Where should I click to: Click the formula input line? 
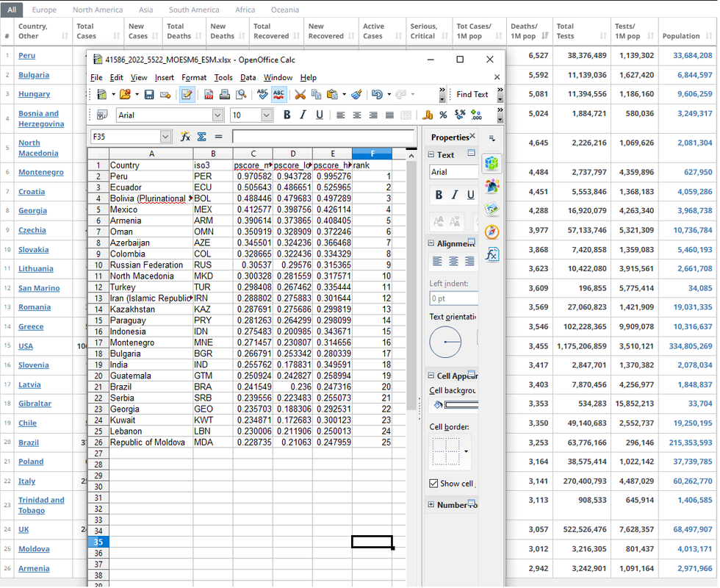tap(323, 137)
